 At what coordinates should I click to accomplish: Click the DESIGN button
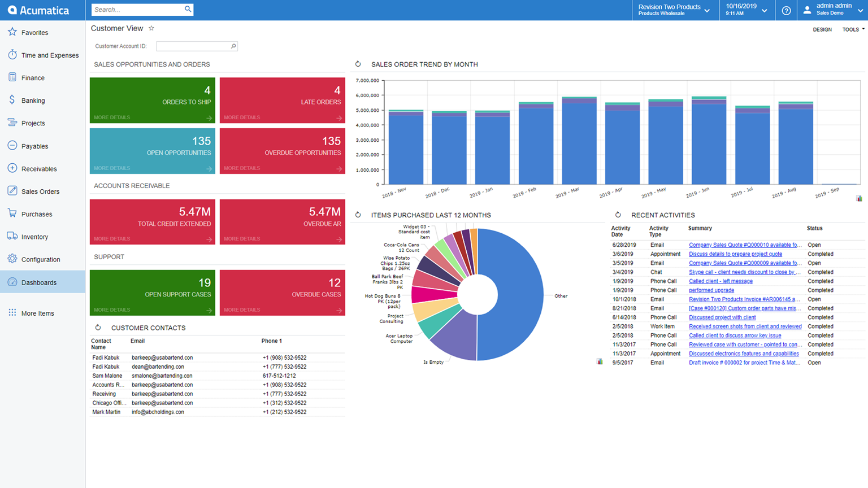pos(822,29)
